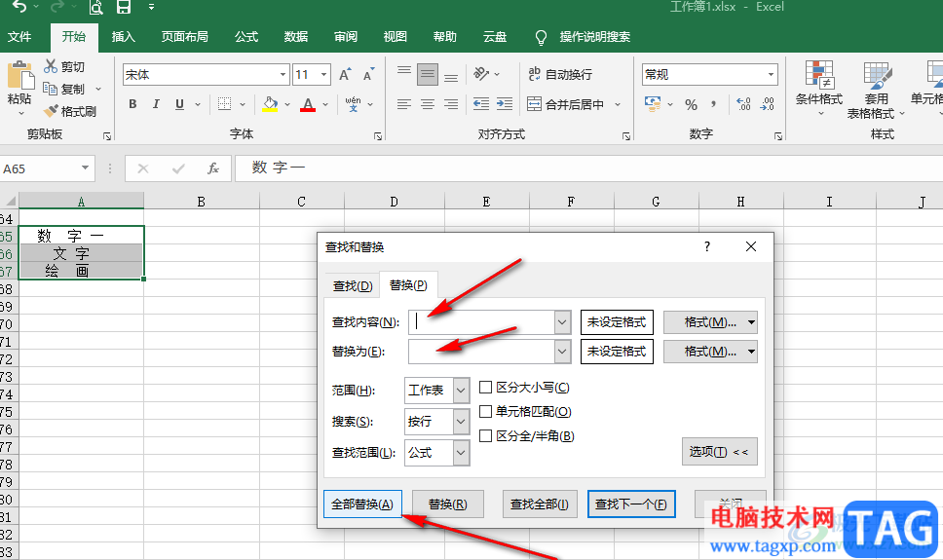This screenshot has width=943, height=560.
Task: Click the Find Next button
Action: click(631, 504)
